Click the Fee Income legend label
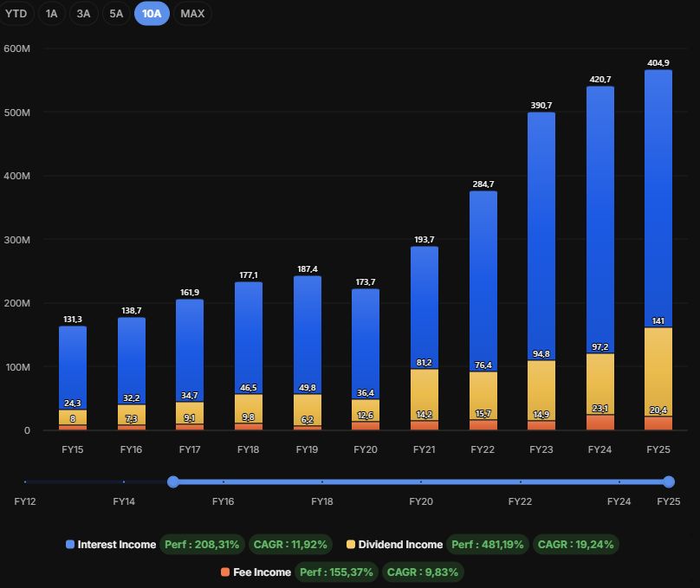This screenshot has width=700, height=588. tap(262, 572)
